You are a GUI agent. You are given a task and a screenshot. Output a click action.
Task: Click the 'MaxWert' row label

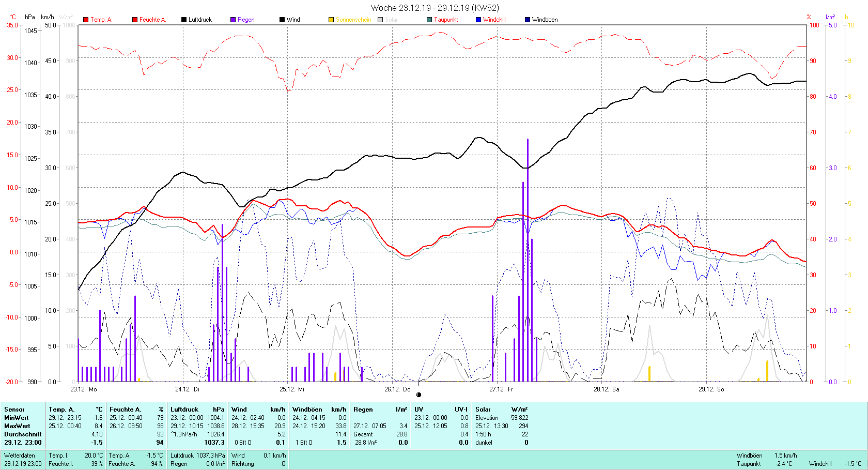[17, 426]
